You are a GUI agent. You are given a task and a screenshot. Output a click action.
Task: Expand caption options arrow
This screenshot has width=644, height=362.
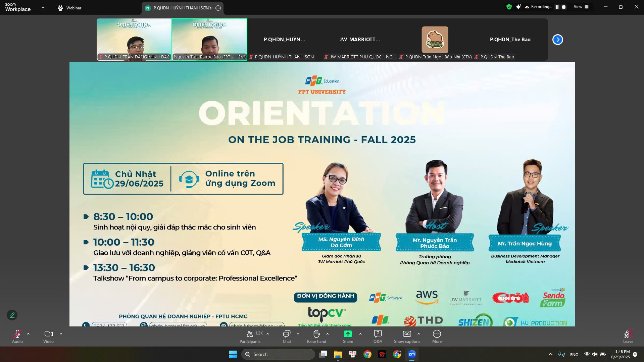pos(419,334)
